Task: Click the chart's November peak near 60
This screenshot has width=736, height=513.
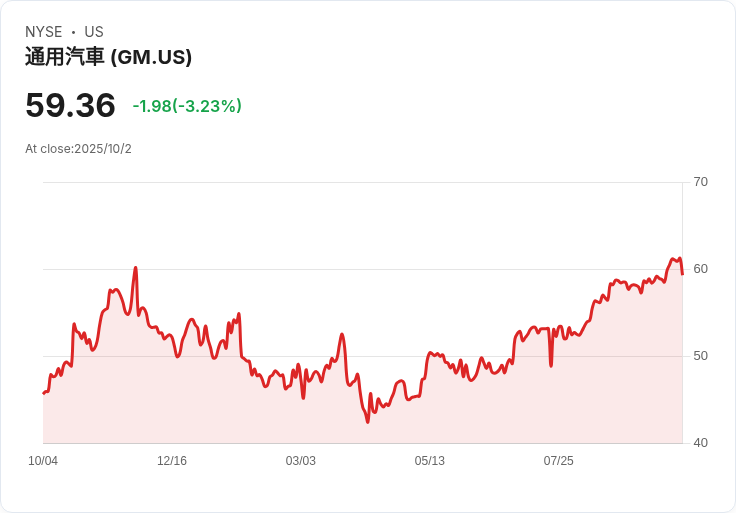Action: tap(135, 268)
